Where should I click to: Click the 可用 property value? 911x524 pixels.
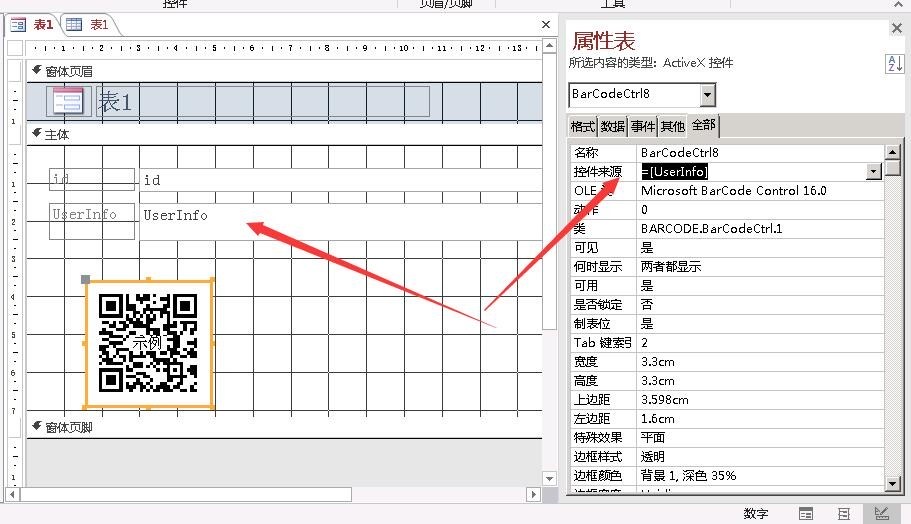(x=761, y=286)
